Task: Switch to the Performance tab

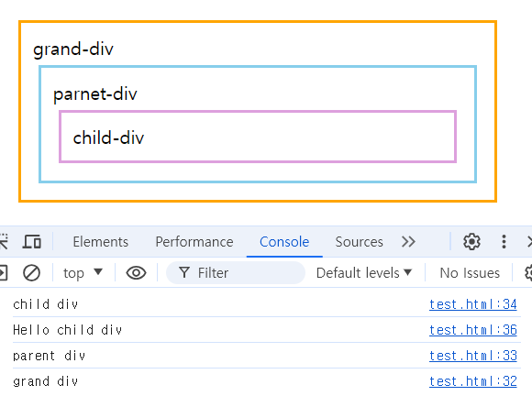Action: (x=194, y=242)
